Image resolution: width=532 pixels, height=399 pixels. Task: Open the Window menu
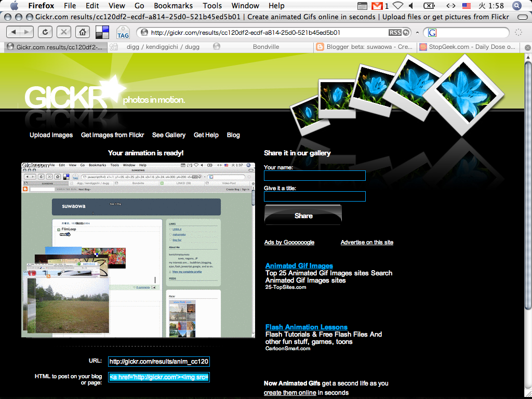click(x=245, y=6)
